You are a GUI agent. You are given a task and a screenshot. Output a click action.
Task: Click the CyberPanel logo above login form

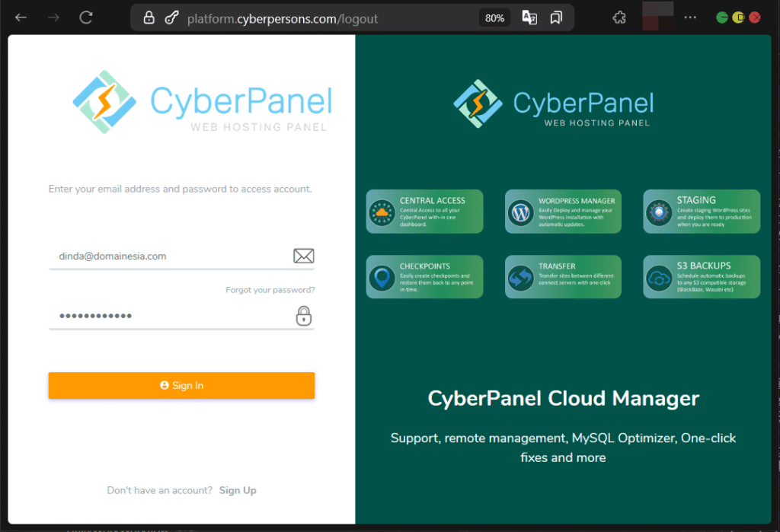(202, 102)
